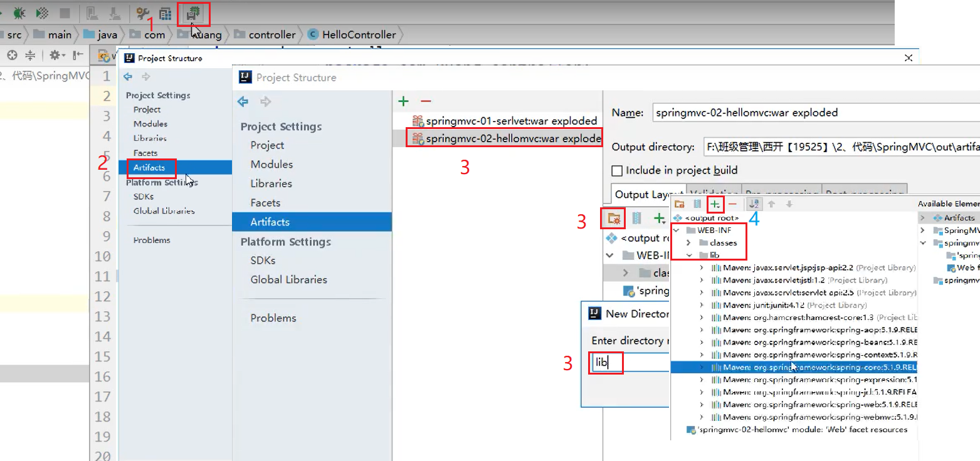The width and height of the screenshot is (980, 461).
Task: Select output root node in overlay tree
Action: [705, 218]
